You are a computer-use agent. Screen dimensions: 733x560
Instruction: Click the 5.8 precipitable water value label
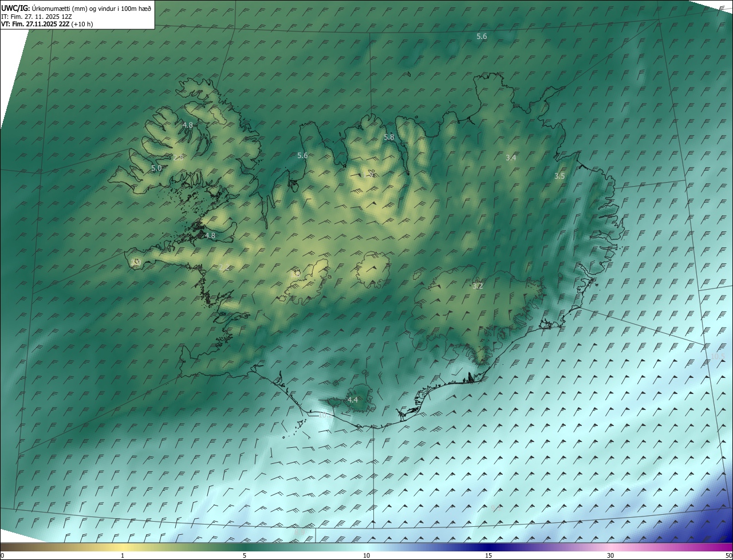click(x=389, y=137)
